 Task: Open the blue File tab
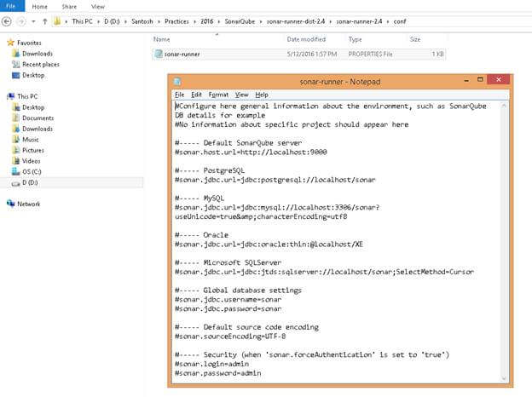tap(10, 5)
